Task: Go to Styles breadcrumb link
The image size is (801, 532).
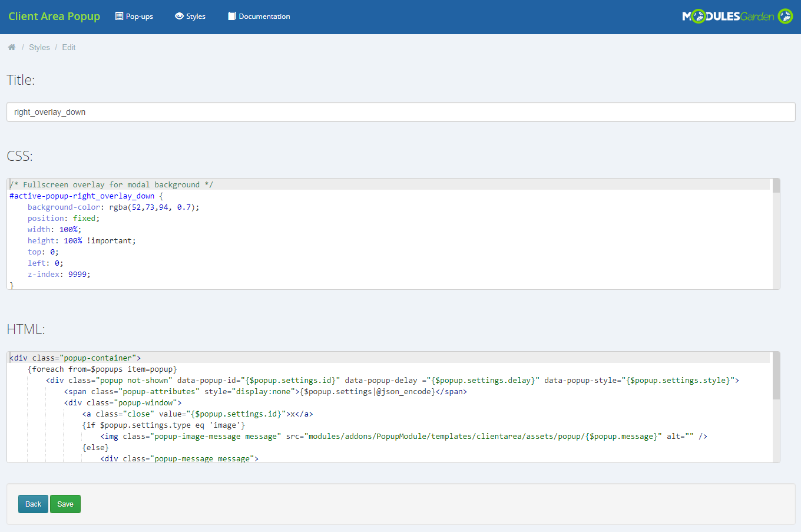Action: click(39, 47)
